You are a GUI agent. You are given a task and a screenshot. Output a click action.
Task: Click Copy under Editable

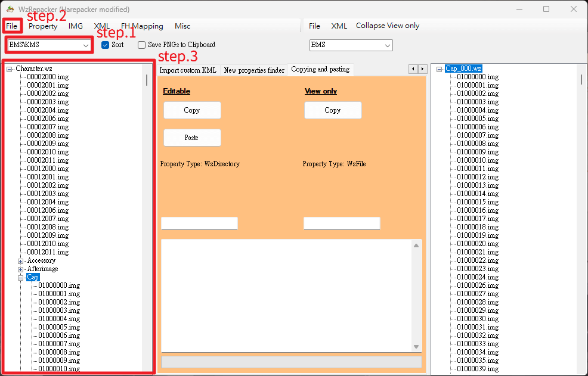click(x=192, y=110)
